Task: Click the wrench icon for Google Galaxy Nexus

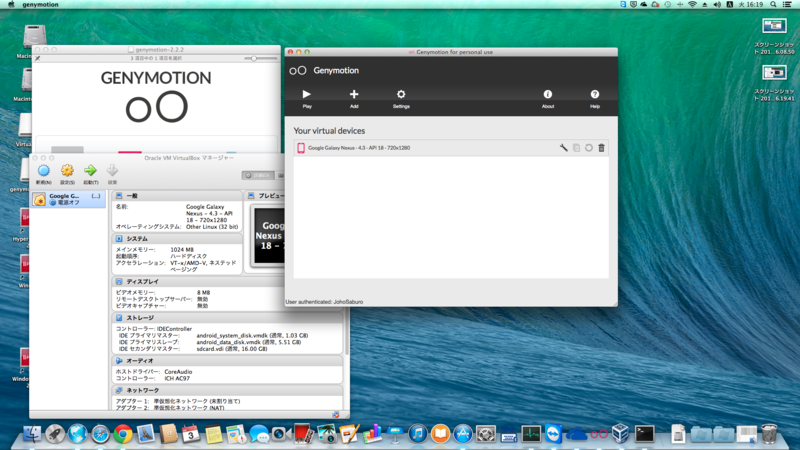Action: 563,147
